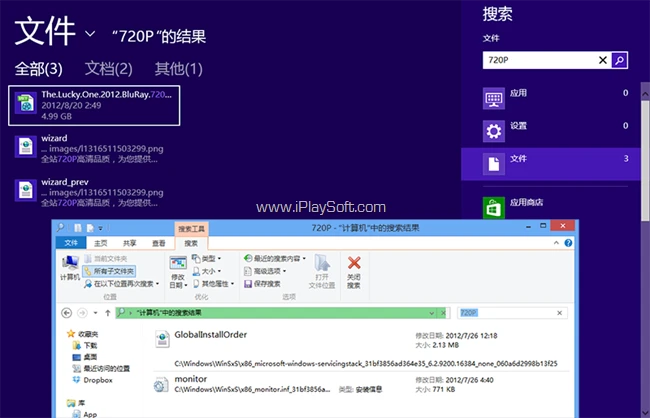650x418 pixels.
Task: Open the GlobalInstallOrder file icon
Action: pos(162,339)
